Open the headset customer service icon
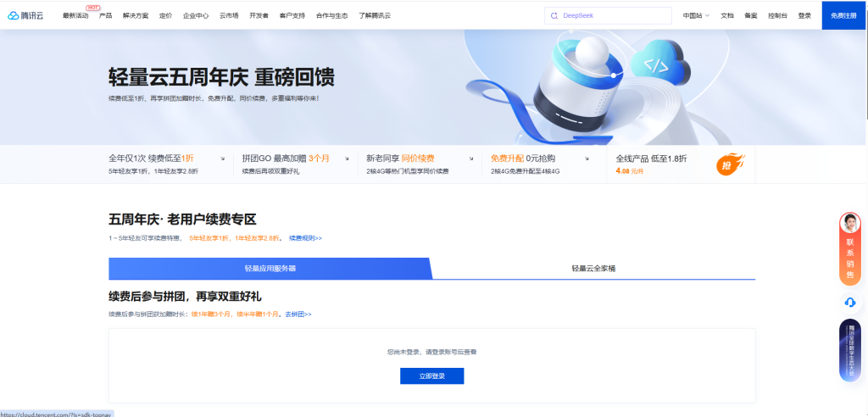The image size is (868, 417). [849, 303]
